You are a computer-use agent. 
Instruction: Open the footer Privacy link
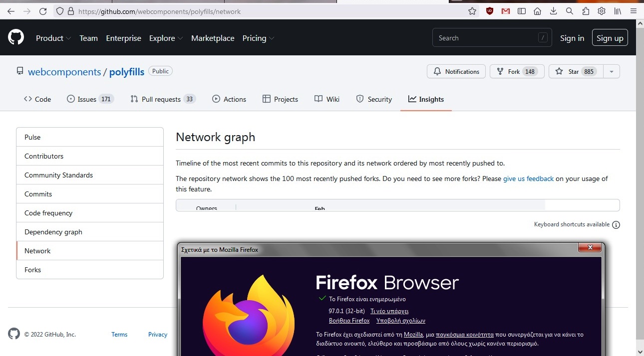point(158,335)
